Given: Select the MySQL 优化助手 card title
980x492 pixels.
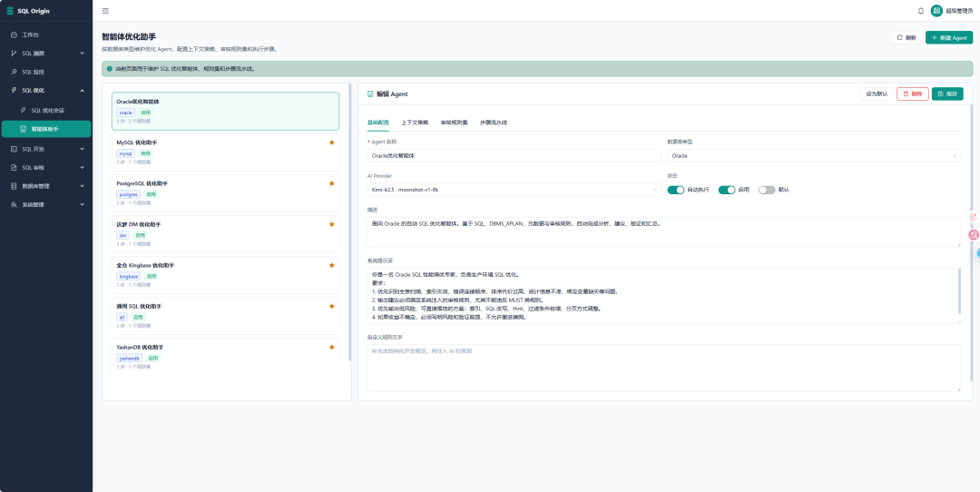Looking at the screenshot, I should 135,143.
